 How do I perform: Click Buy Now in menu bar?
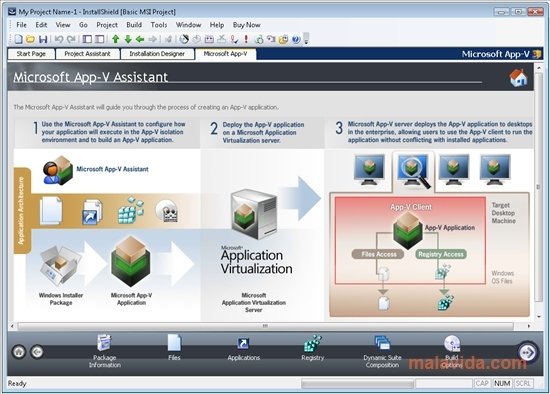click(247, 25)
